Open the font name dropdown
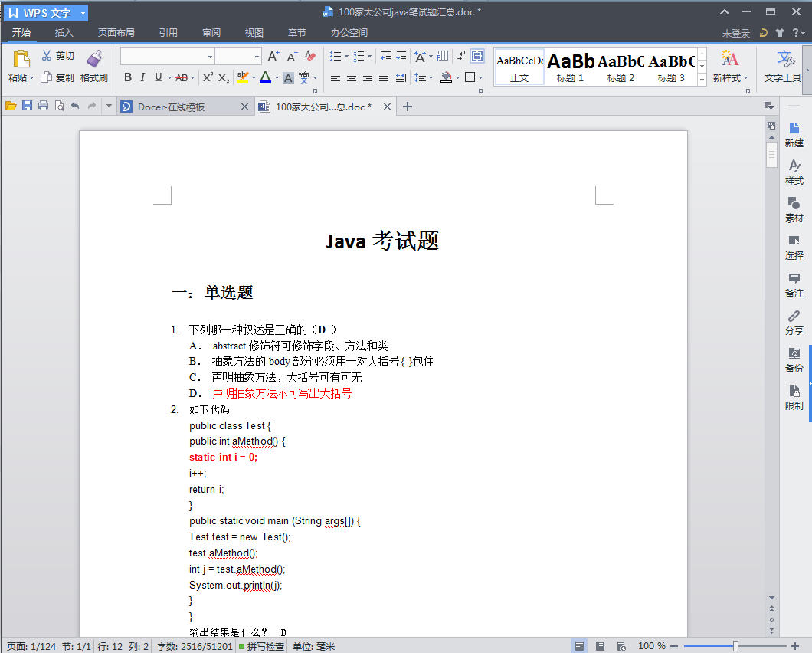812x653 pixels. (210, 57)
